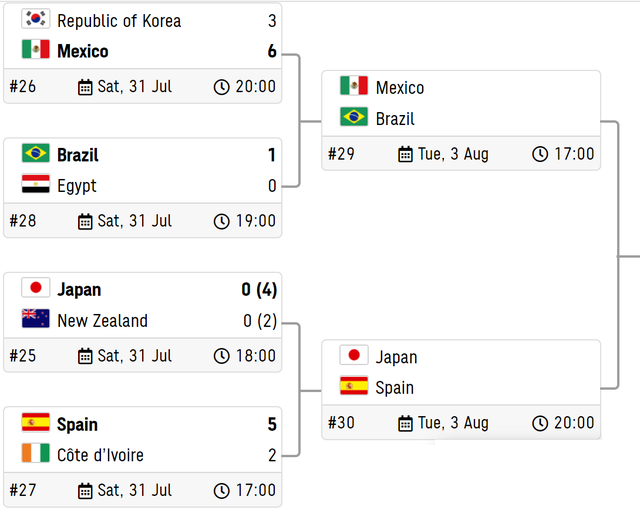Click the Japan penalty score 0 (4)

tap(259, 289)
